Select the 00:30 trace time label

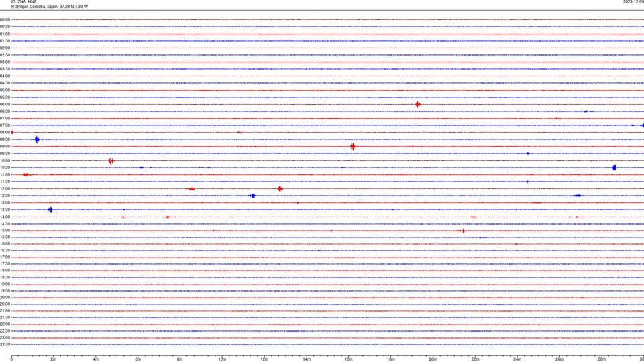pos(5,27)
